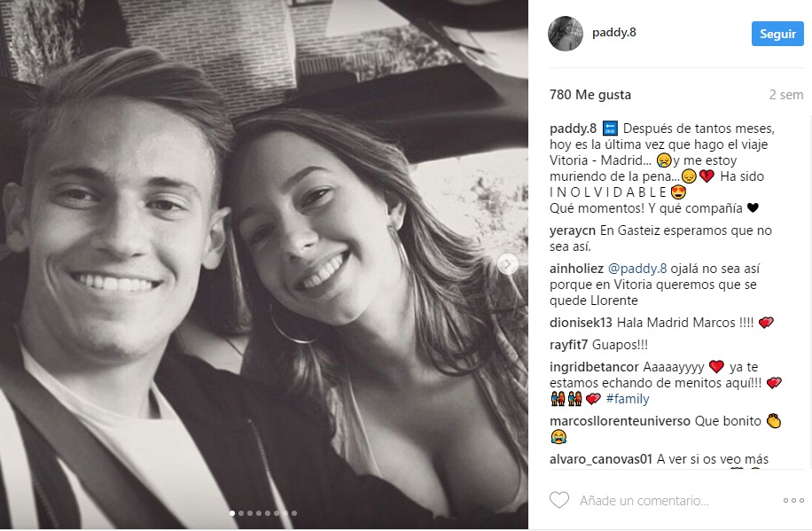Click the 2 sem post timestamp
The height and width of the screenshot is (531, 812).
point(785,95)
